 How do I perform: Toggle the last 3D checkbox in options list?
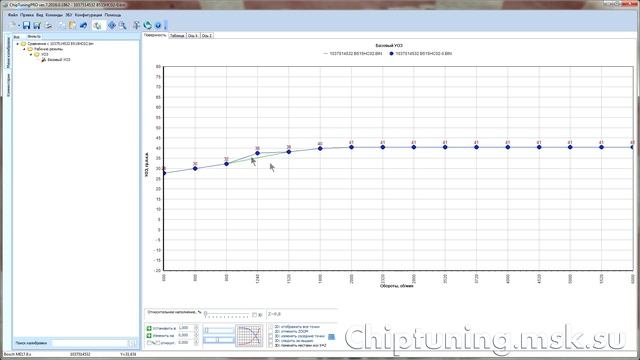(271, 345)
